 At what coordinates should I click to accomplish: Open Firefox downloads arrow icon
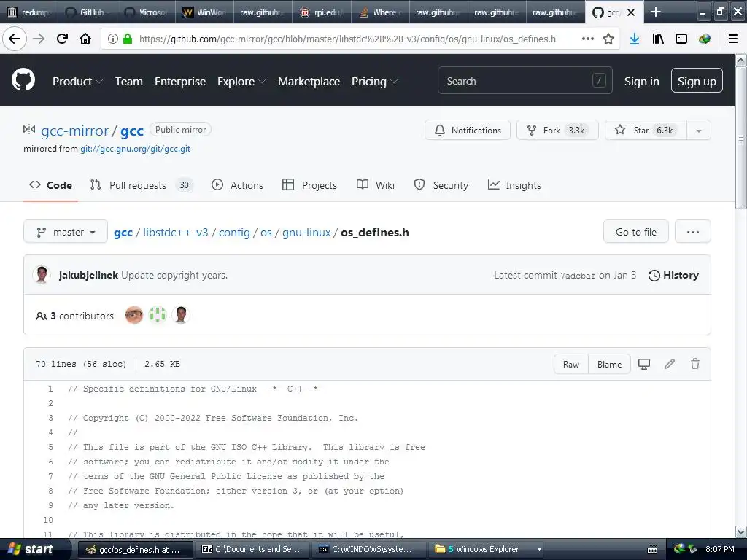[634, 39]
